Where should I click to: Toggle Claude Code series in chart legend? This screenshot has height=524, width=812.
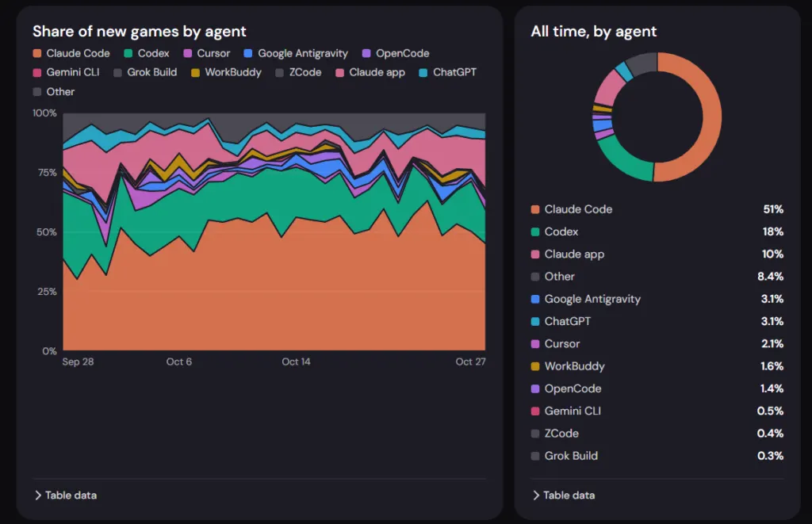[x=71, y=53]
